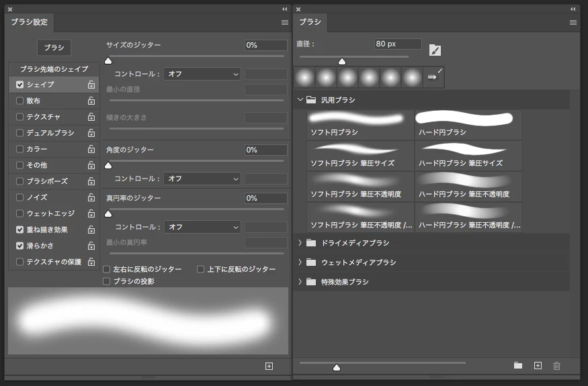Click the brush settings toggle icon beside diameter
The width and height of the screenshot is (588, 386).
tap(435, 50)
